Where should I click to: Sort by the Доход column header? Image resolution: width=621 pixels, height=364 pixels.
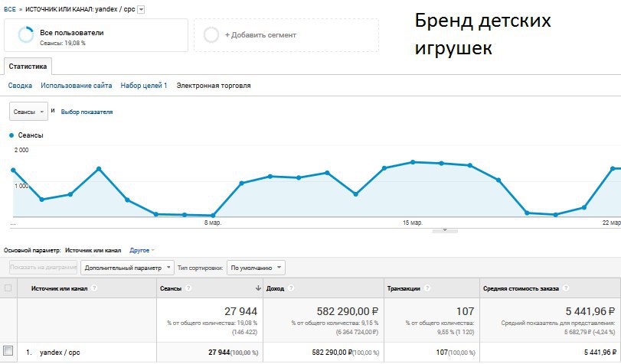point(275,288)
